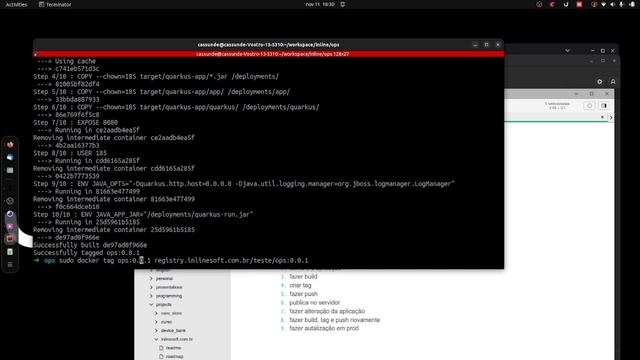
Task: Open Firefox from the dock
Action: pos(10,144)
